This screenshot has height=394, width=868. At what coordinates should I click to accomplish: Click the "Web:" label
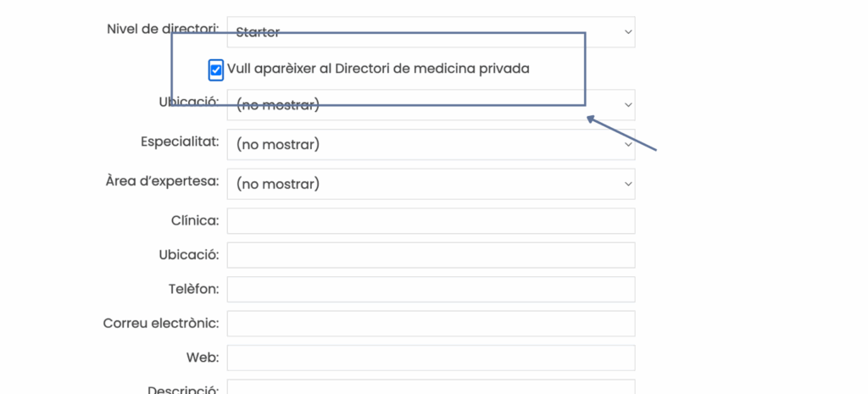point(203,358)
